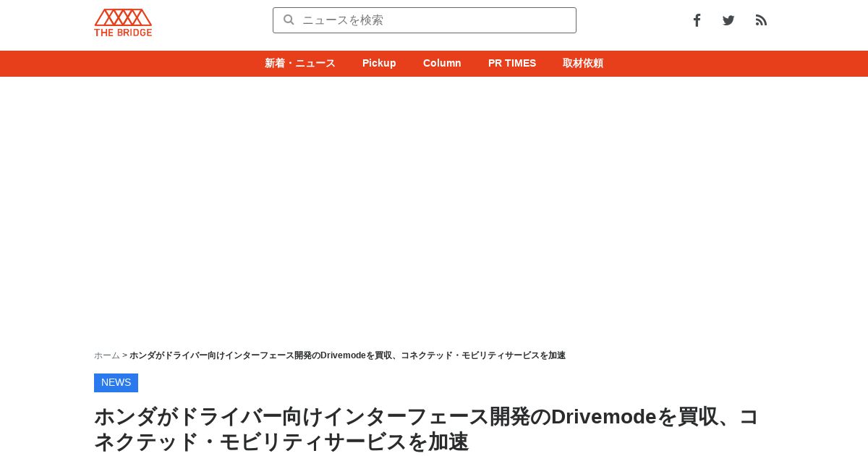Open the Twitter profile icon
This screenshot has height=456, width=868.
point(728,20)
